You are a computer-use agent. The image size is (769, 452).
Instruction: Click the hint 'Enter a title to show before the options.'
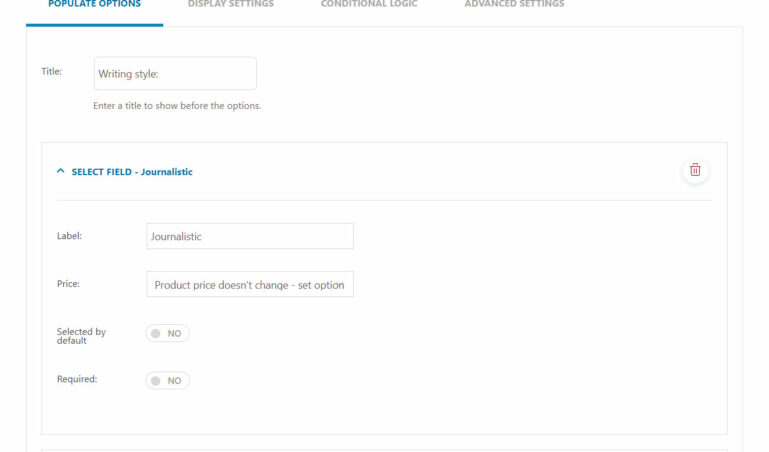pos(177,106)
